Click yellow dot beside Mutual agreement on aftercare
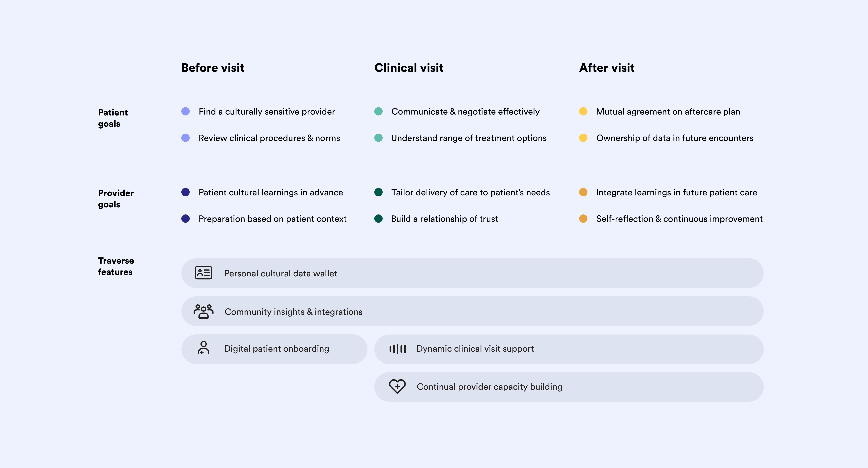Image resolution: width=868 pixels, height=468 pixels. click(x=583, y=112)
